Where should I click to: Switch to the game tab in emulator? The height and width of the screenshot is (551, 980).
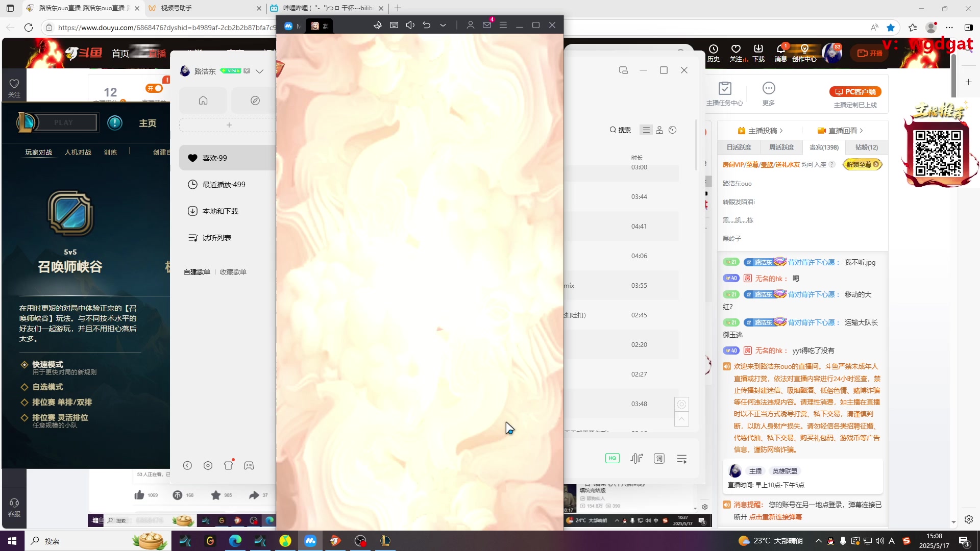(x=320, y=26)
